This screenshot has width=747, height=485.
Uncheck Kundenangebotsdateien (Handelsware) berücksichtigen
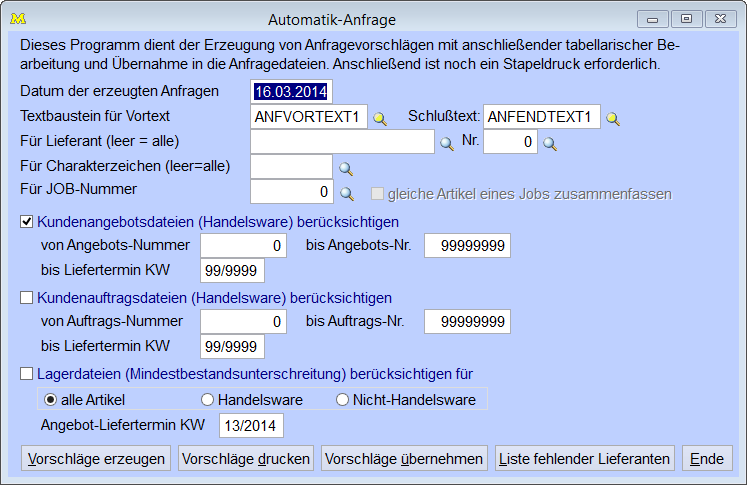point(27,222)
